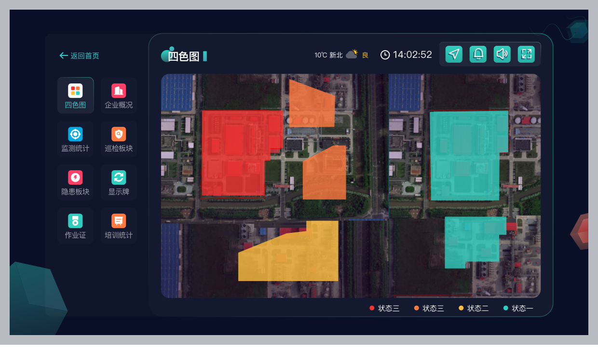Open the 隐患板块 hazard module

click(x=75, y=182)
